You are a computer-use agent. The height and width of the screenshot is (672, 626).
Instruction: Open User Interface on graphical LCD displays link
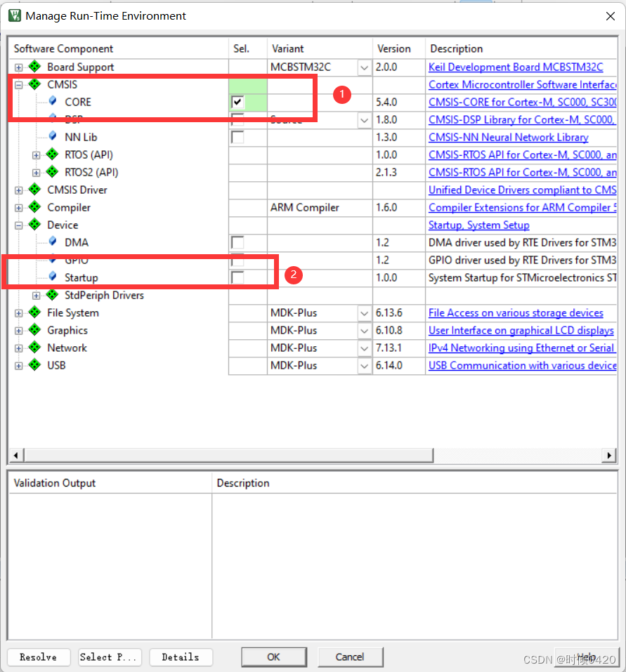pos(521,331)
